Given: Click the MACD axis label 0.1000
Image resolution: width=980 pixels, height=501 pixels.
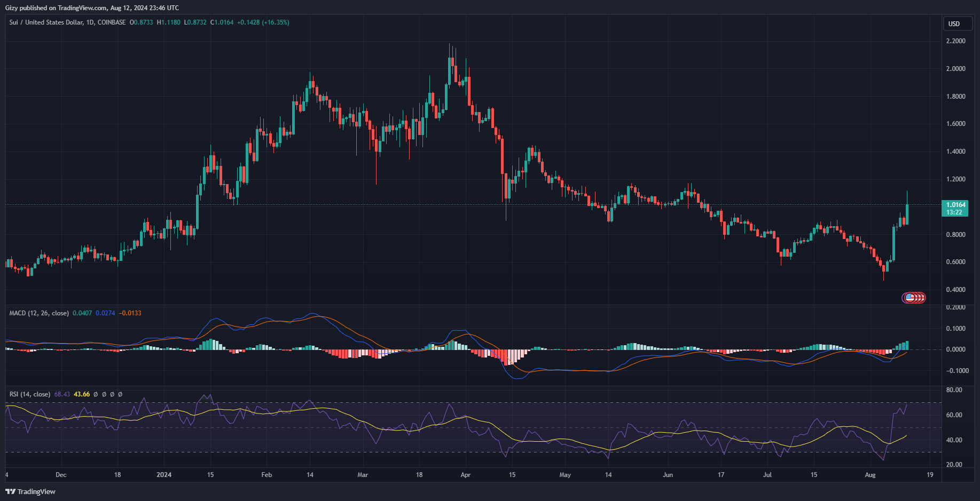Looking at the screenshot, I should 956,329.
